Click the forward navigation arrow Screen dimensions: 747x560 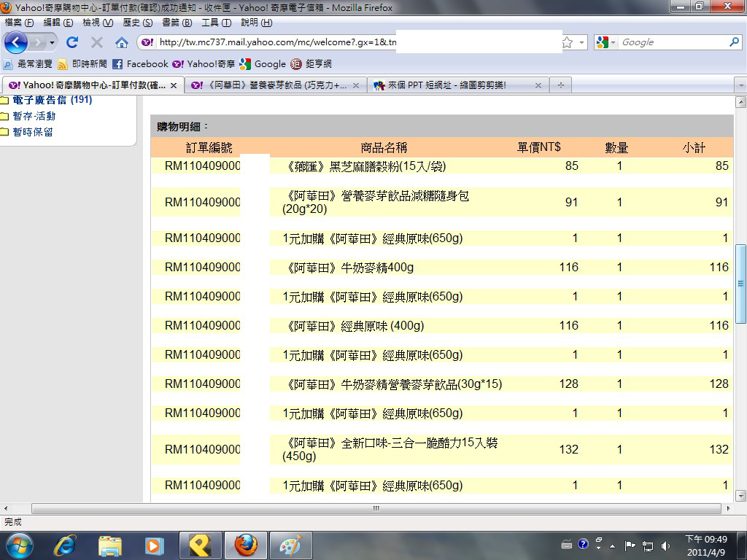pos(37,43)
